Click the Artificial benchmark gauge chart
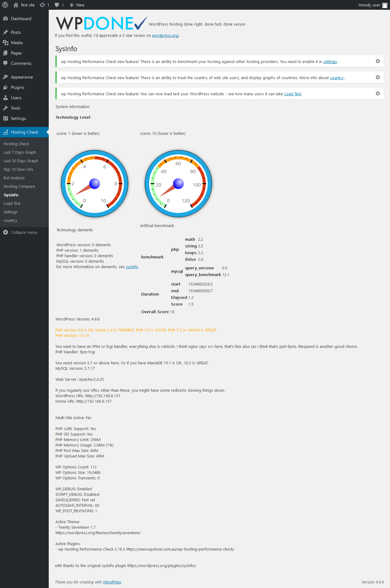Viewport: 390px width, 588px height. click(x=179, y=184)
